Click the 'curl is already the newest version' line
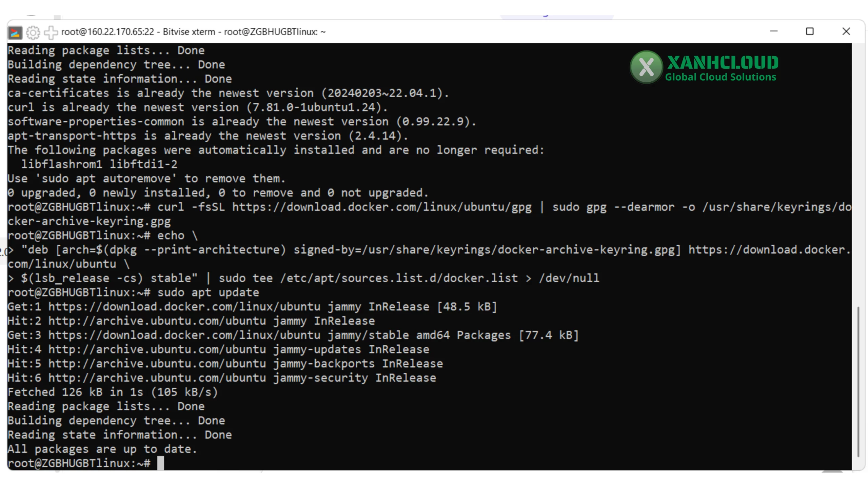This screenshot has height=488, width=868. coord(198,107)
